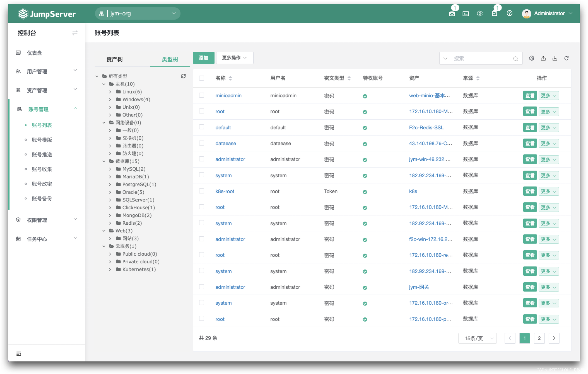Open the jym-org organization dropdown
The width and height of the screenshot is (588, 374).
click(138, 13)
